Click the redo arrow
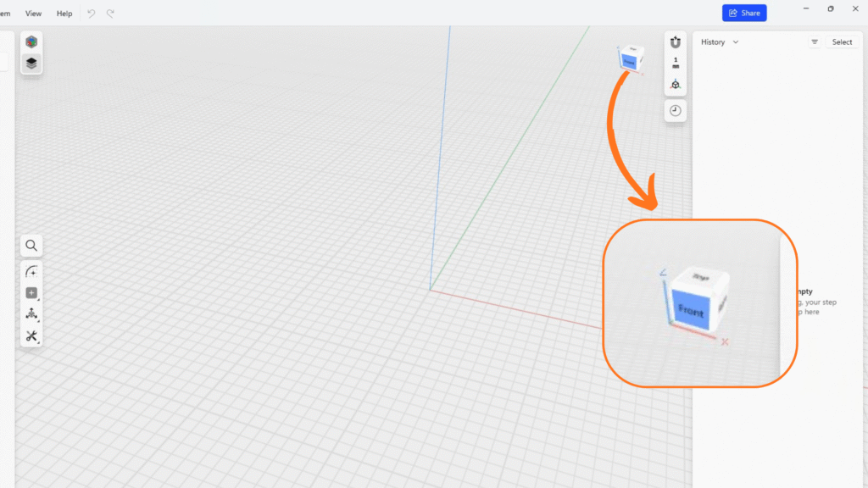 (110, 14)
